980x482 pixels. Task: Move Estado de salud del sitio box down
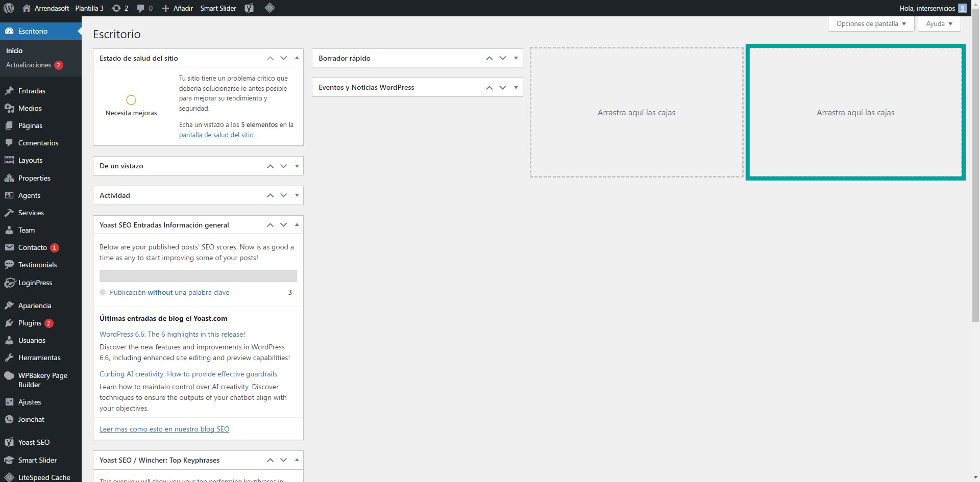point(283,58)
